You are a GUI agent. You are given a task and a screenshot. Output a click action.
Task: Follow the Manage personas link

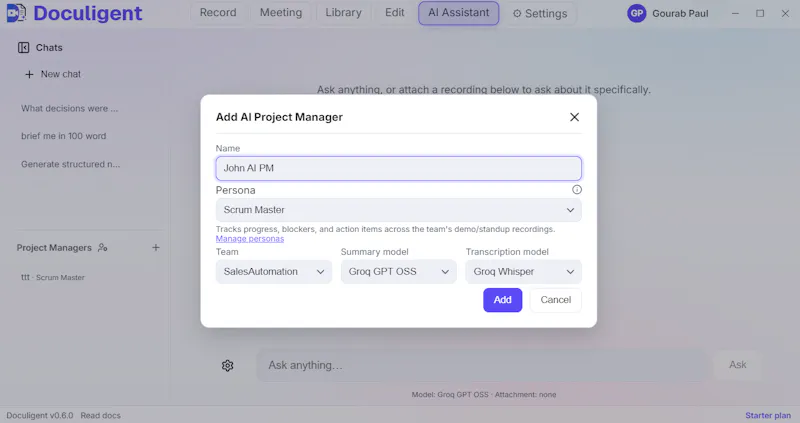click(x=249, y=239)
